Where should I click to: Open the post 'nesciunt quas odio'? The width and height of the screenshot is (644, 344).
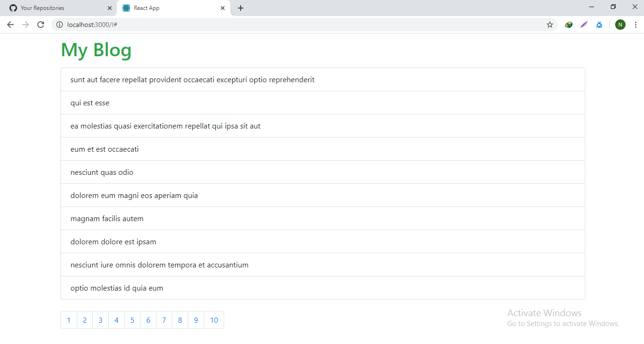pyautogui.click(x=102, y=172)
